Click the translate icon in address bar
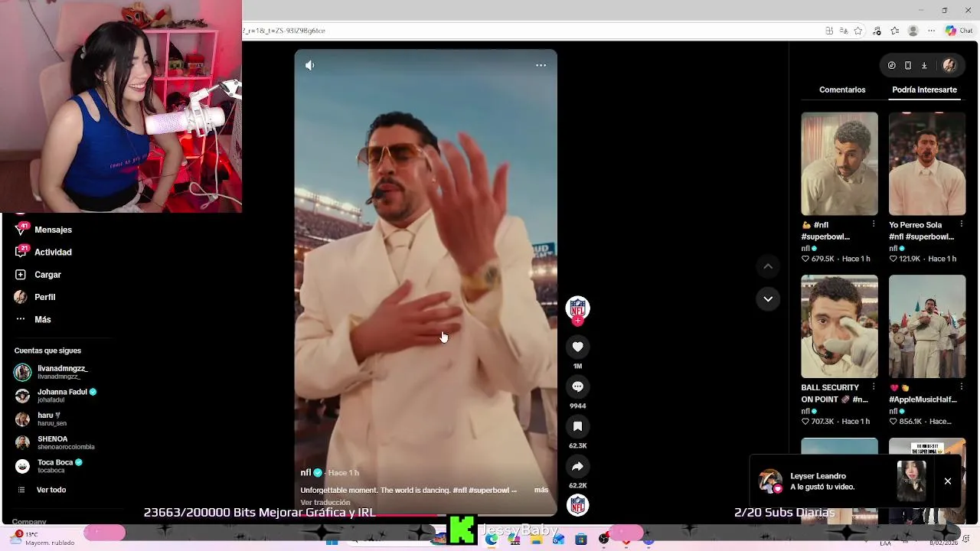 pos(844,31)
